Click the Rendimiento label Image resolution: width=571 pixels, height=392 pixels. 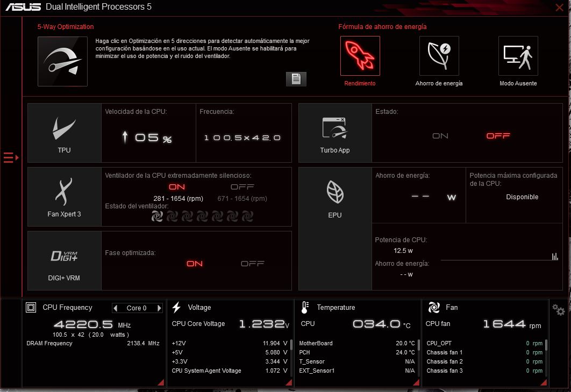360,83
